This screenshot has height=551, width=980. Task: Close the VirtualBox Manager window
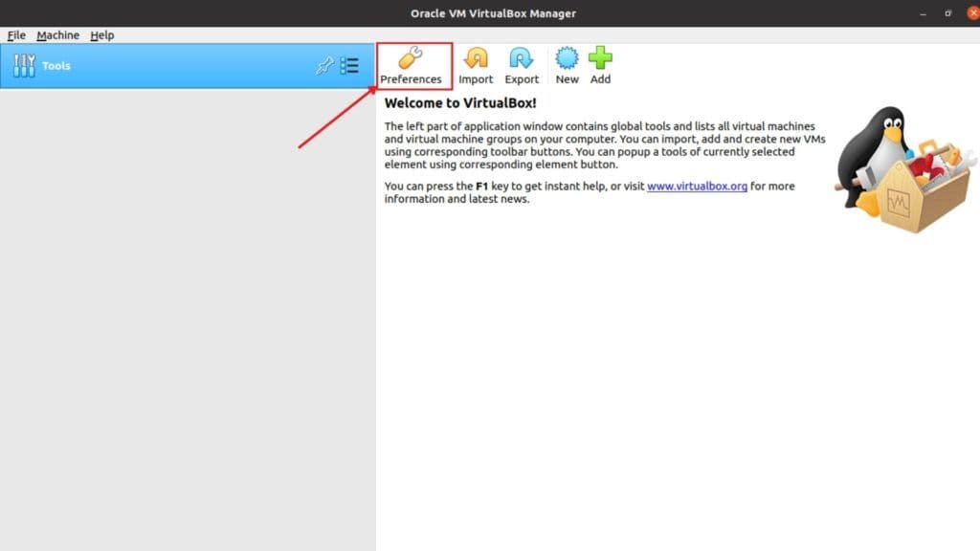(973, 13)
